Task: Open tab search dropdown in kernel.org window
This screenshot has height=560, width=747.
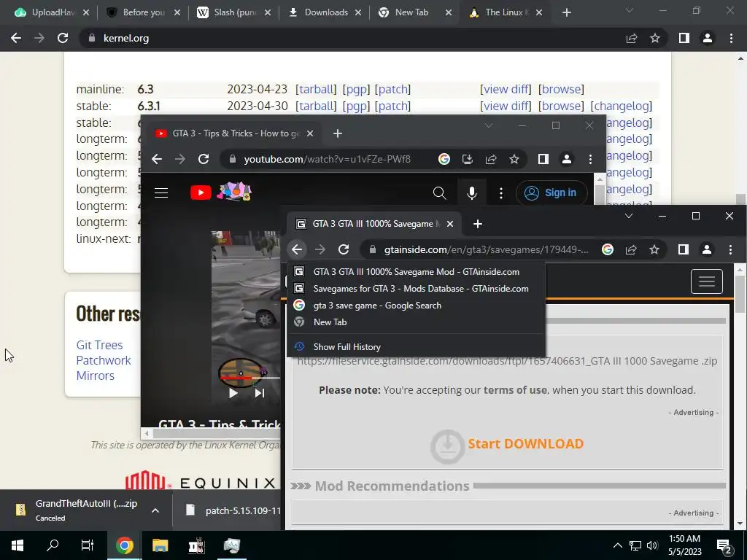Action: pos(630,10)
